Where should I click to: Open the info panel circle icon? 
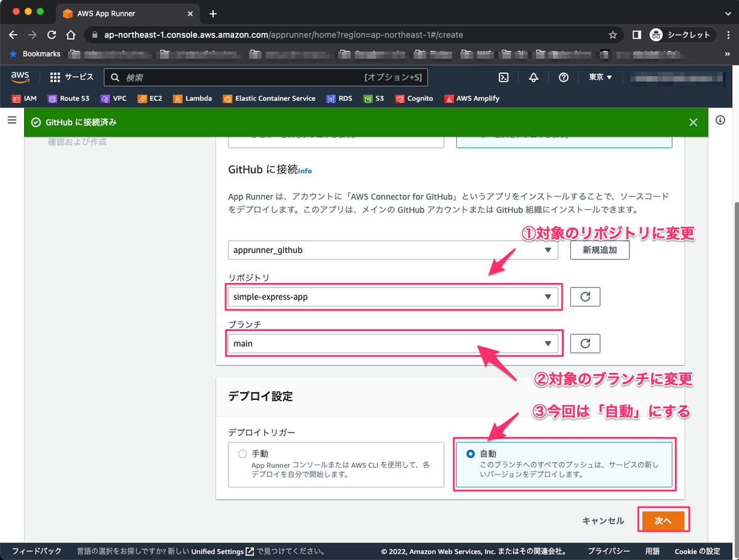coord(721,120)
